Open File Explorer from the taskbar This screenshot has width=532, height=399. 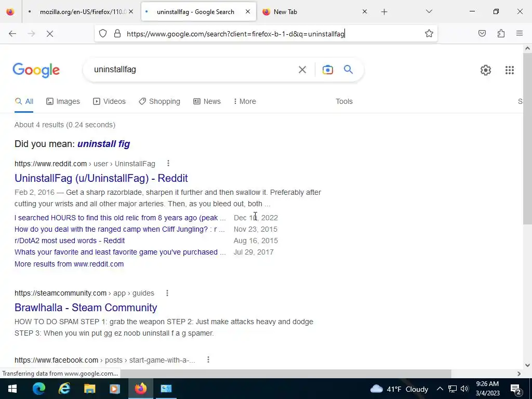89,389
